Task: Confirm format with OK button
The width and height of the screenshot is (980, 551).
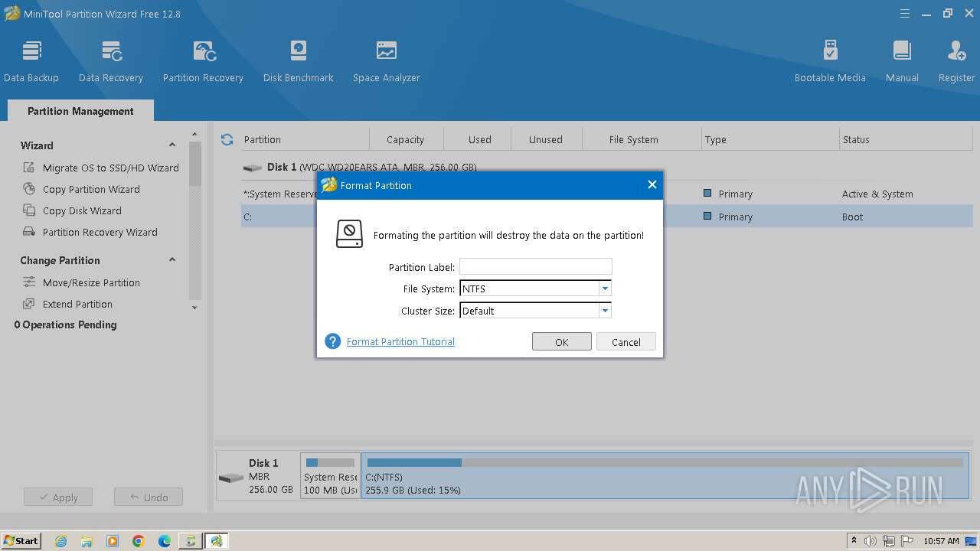Action: coord(561,342)
